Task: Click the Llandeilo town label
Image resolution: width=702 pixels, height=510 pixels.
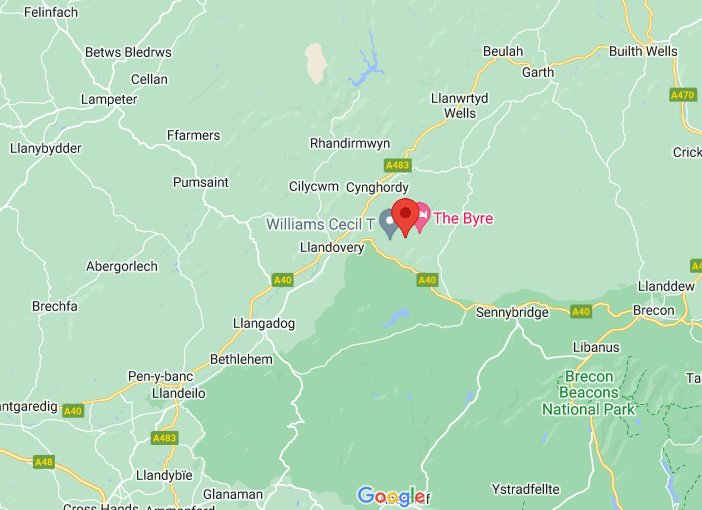Action: 179,393
